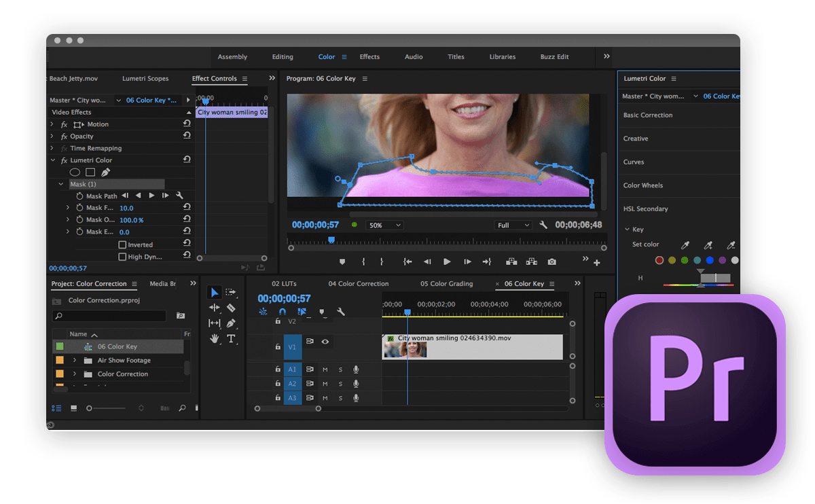Open Program monitor settings wrench
This screenshot has width=815, height=504.
tap(543, 225)
